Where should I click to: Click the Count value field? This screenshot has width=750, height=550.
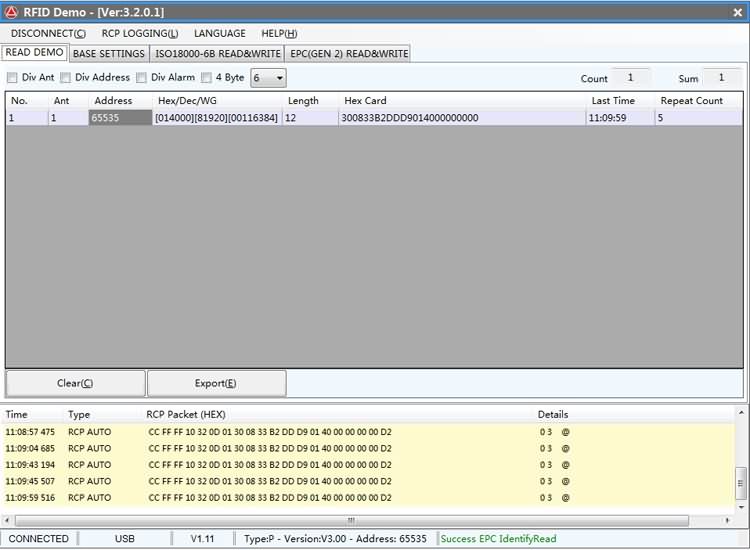(630, 77)
